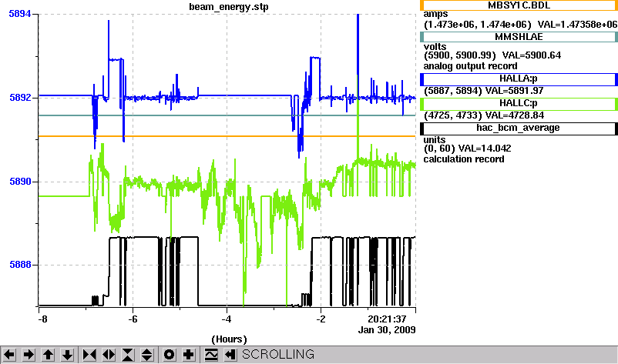Click the SCROLLING status label

pos(278,355)
